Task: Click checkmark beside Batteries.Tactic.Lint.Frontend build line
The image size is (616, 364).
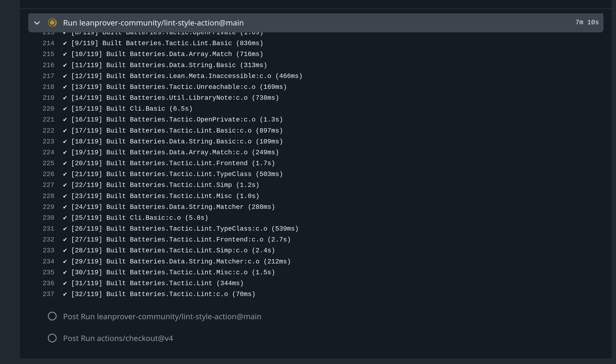Action: (65, 163)
